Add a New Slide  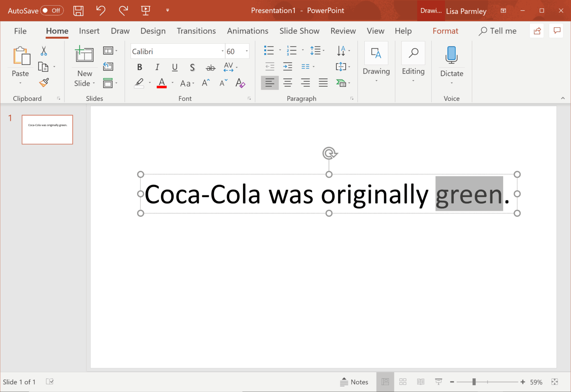coord(85,55)
